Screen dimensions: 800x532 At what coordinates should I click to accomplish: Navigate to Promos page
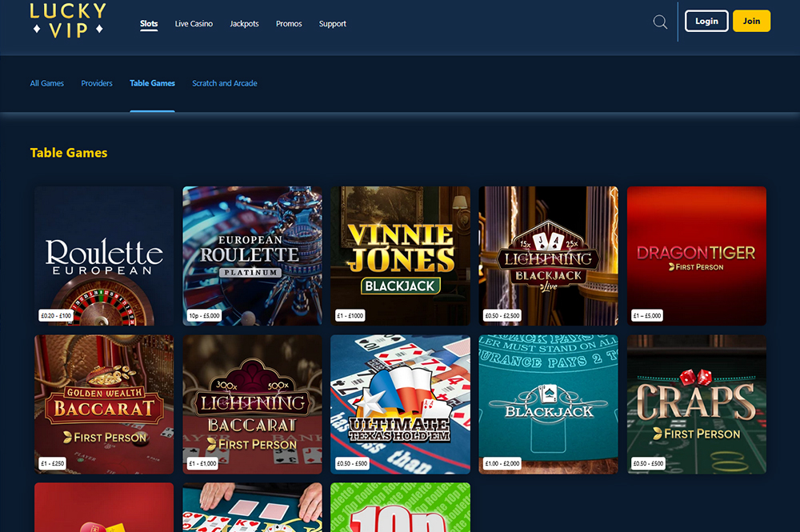289,24
